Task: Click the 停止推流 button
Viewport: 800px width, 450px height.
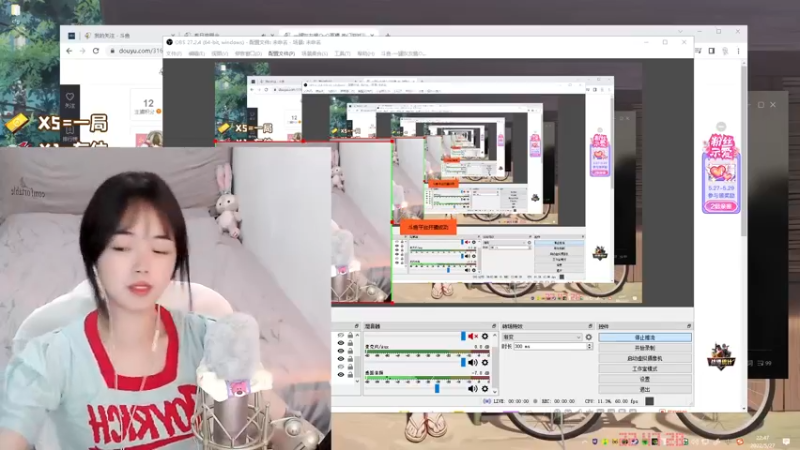Action: (645, 338)
